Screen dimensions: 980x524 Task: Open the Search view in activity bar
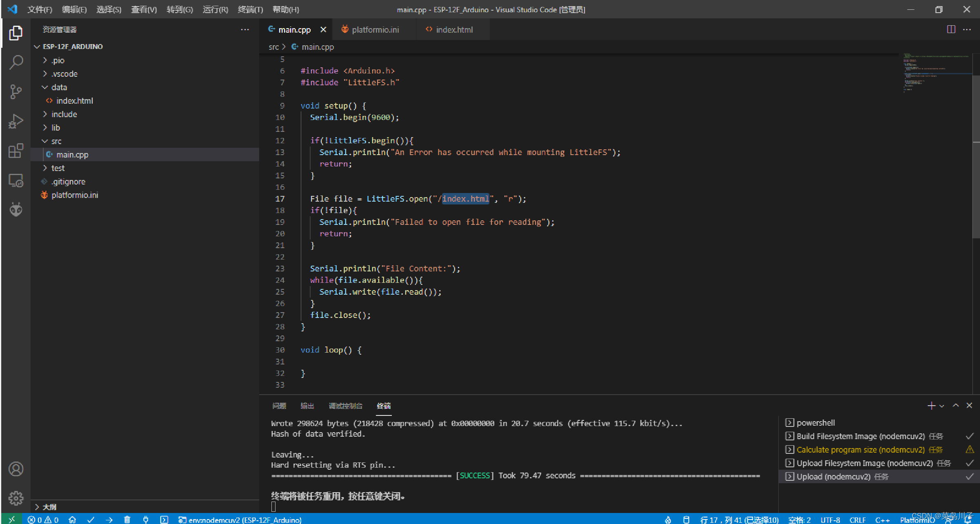(16, 62)
